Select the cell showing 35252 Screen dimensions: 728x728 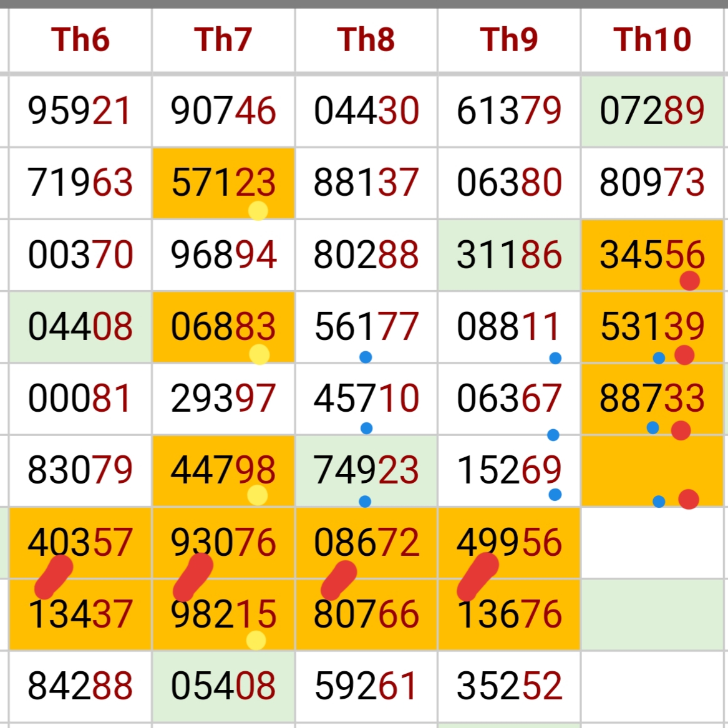(x=509, y=686)
